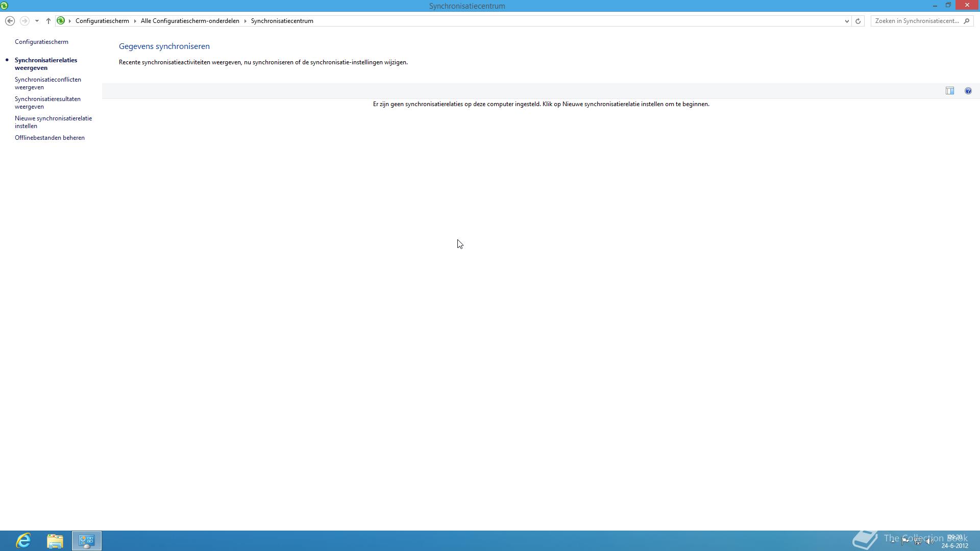This screenshot has width=980, height=551.
Task: Click the Refresh button in address bar
Action: click(x=858, y=21)
